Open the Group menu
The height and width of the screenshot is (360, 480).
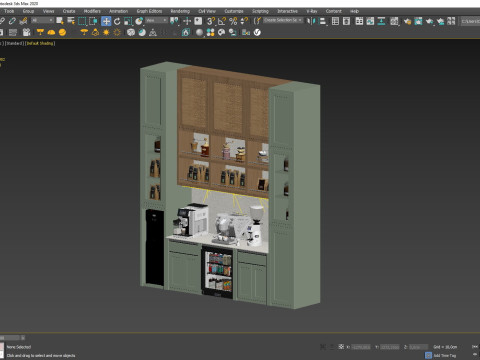coord(28,11)
